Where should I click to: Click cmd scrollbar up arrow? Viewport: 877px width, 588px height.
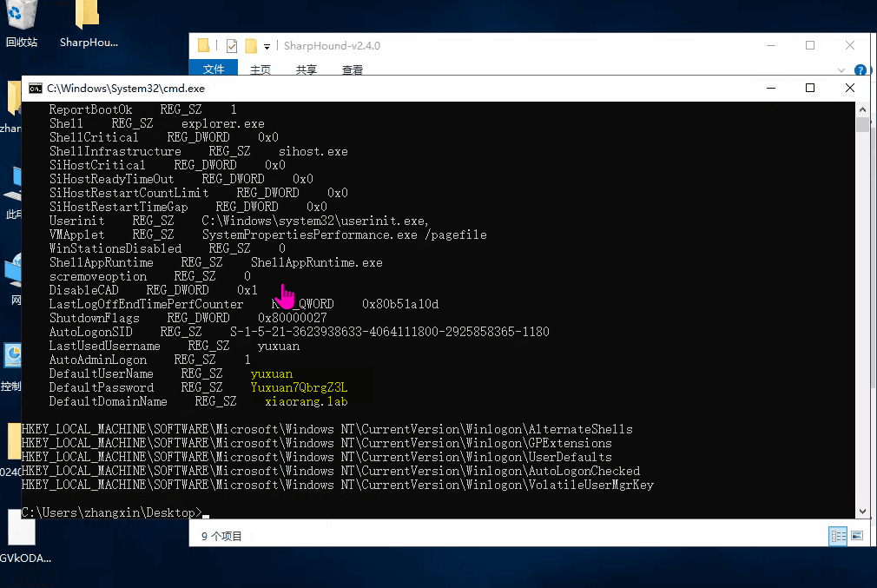(x=862, y=109)
